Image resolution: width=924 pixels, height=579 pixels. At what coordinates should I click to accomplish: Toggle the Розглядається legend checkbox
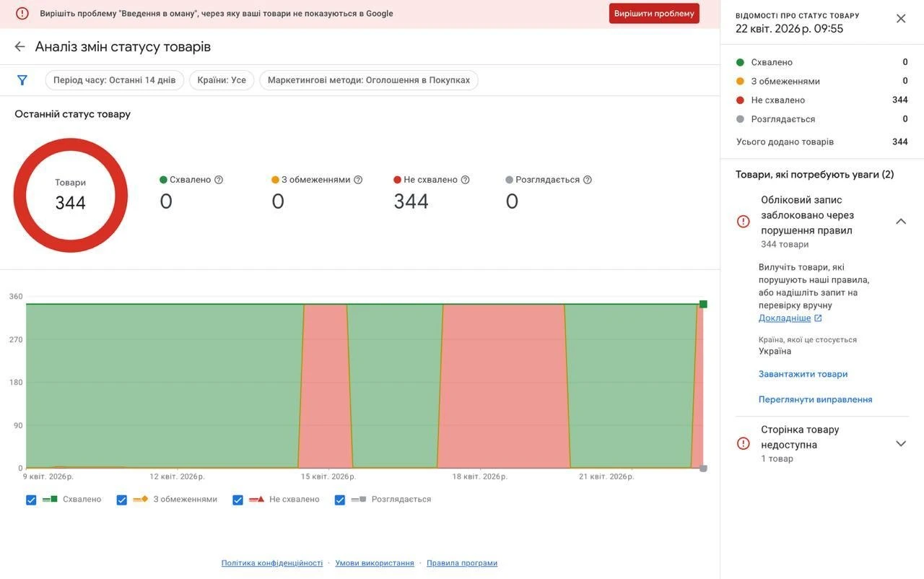coord(340,500)
